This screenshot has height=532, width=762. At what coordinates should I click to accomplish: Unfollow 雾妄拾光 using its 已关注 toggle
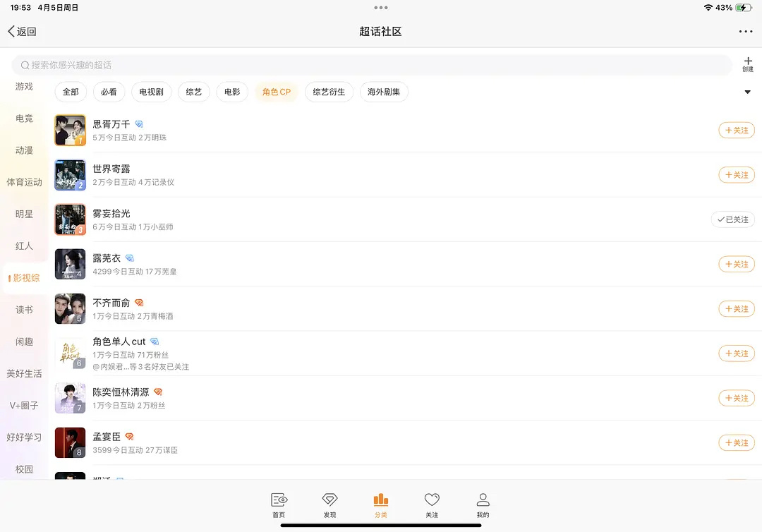(732, 219)
